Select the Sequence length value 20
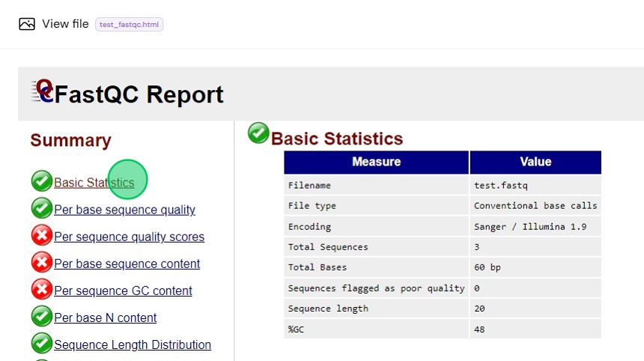 click(479, 309)
